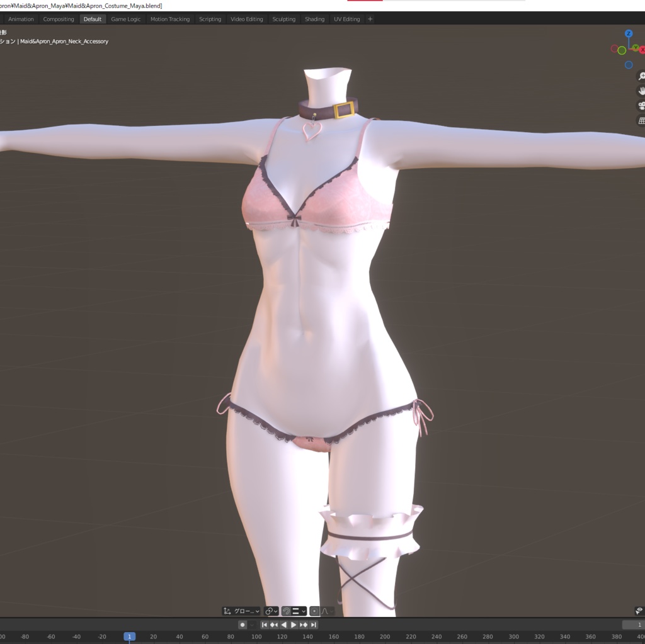645x644 pixels.
Task: Add a new workspace with the + button
Action: pos(370,19)
